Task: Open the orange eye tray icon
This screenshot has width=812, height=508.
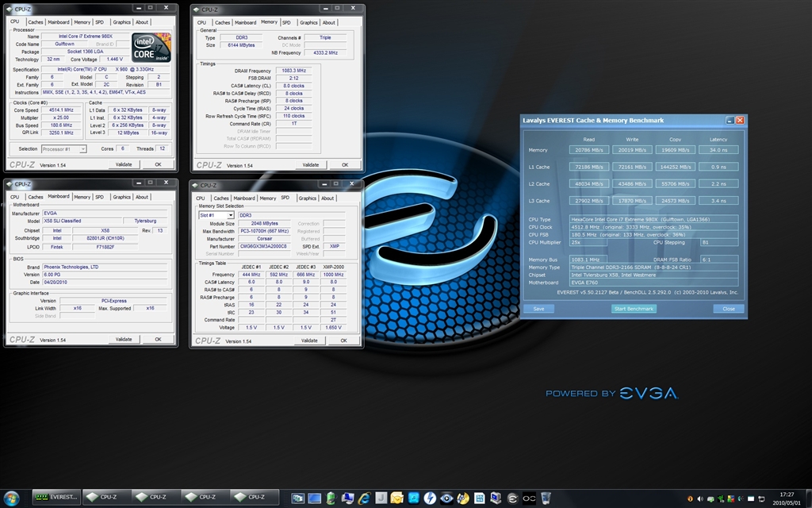Action: click(x=691, y=498)
